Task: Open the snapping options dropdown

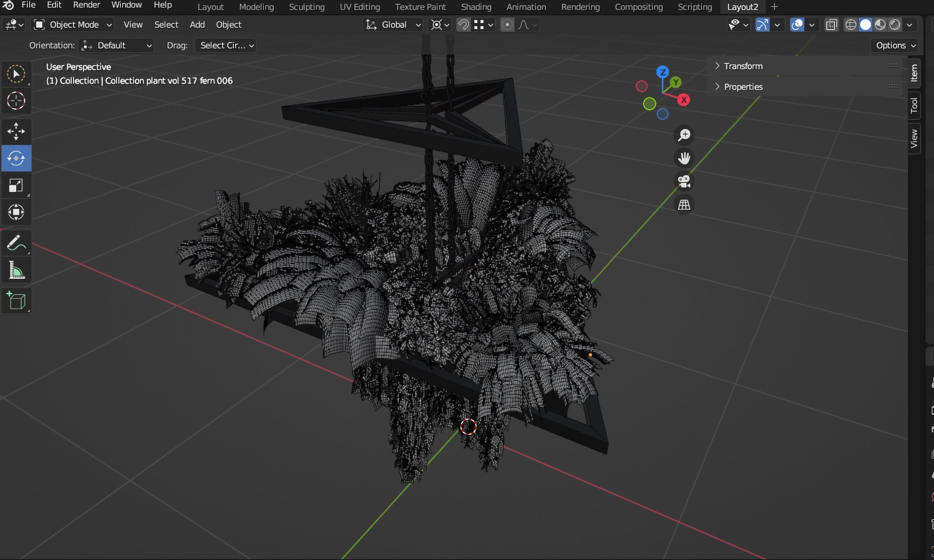Action: point(483,25)
